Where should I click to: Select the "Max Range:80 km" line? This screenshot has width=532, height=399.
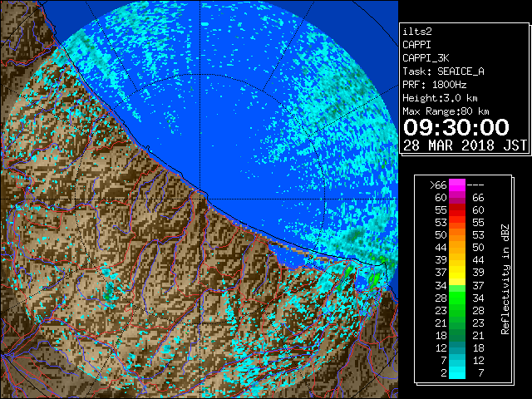(x=446, y=111)
